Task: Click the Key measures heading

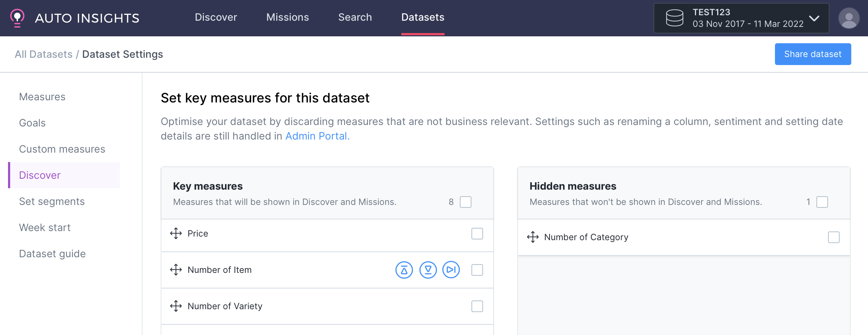Action: coord(208,186)
